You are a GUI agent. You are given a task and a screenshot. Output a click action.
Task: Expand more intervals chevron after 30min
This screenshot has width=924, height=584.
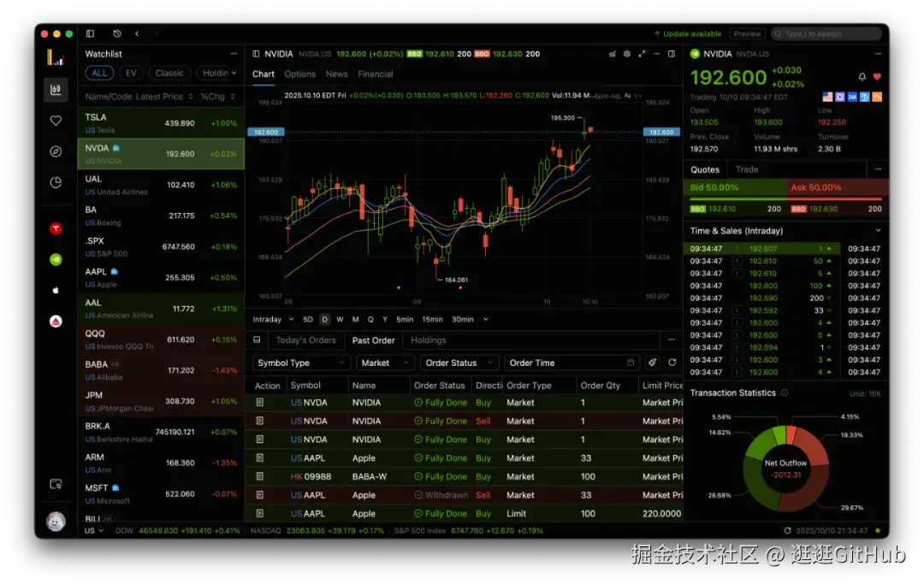[x=486, y=319]
